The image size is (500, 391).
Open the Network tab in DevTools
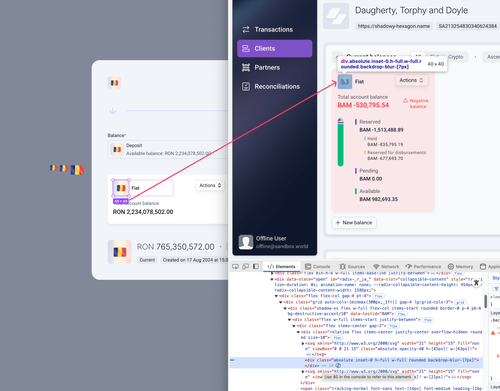[x=386, y=267]
